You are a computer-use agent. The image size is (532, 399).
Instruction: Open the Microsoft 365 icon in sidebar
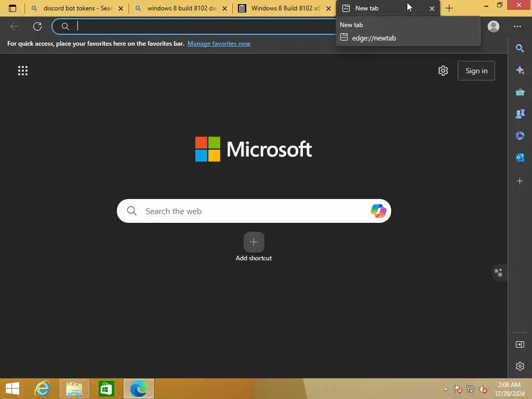point(520,136)
